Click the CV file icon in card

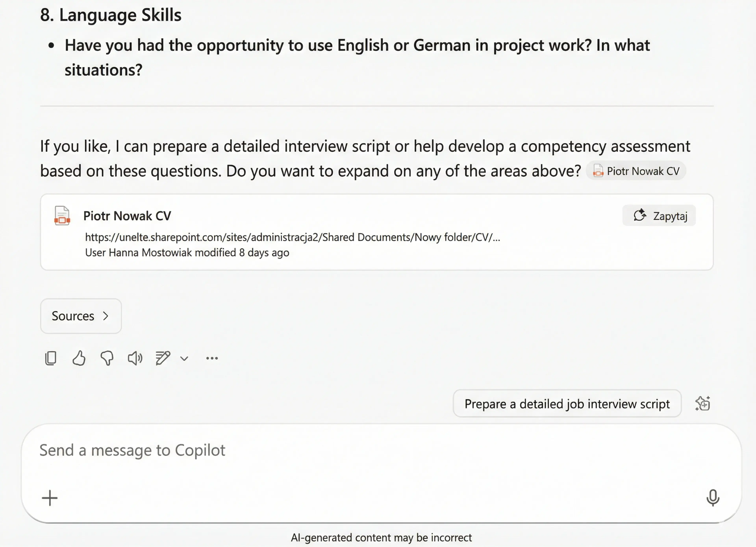tap(62, 216)
